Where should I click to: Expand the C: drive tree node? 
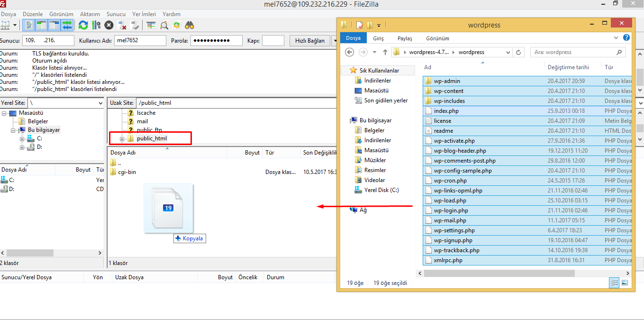coord(22,138)
